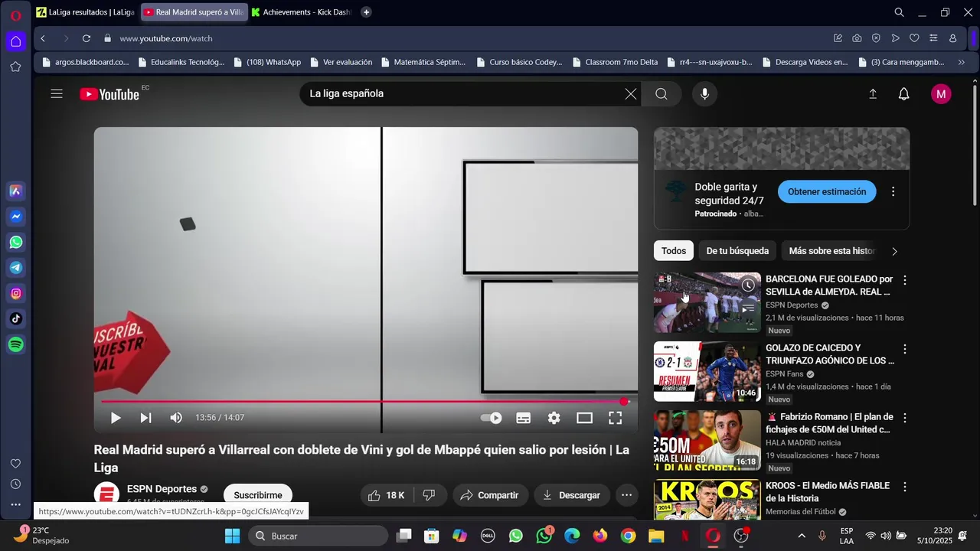Open Instagram in Opera sidebar
The image size is (980, 551).
(x=16, y=294)
